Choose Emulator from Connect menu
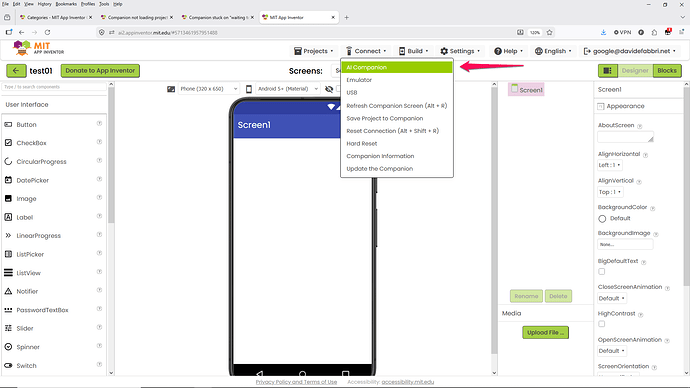The height and width of the screenshot is (388, 690). click(396, 80)
